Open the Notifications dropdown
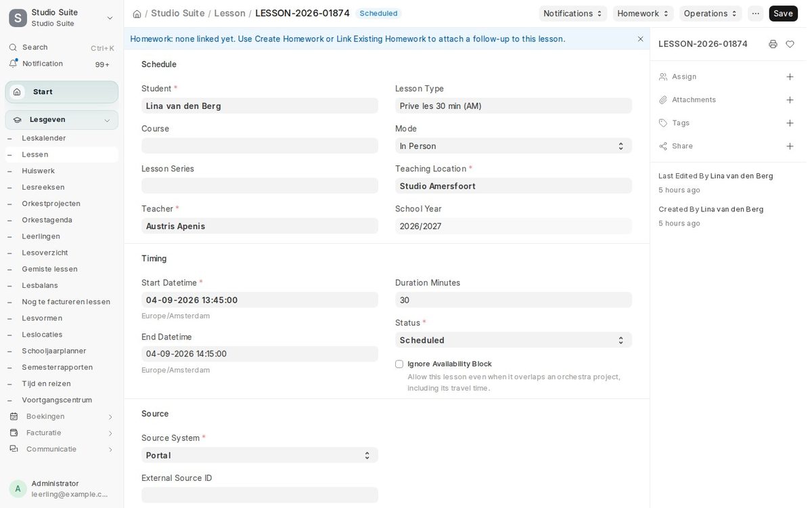 click(x=573, y=14)
